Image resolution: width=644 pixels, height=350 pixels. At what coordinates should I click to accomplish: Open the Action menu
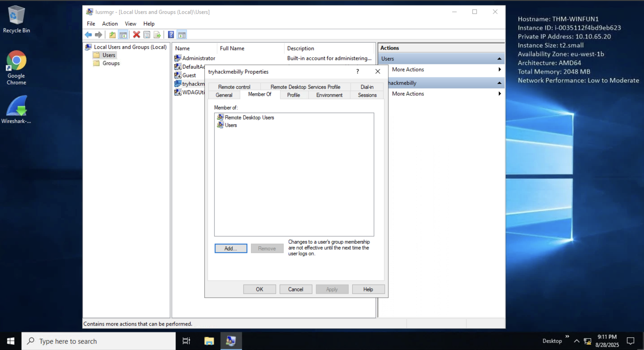point(110,24)
